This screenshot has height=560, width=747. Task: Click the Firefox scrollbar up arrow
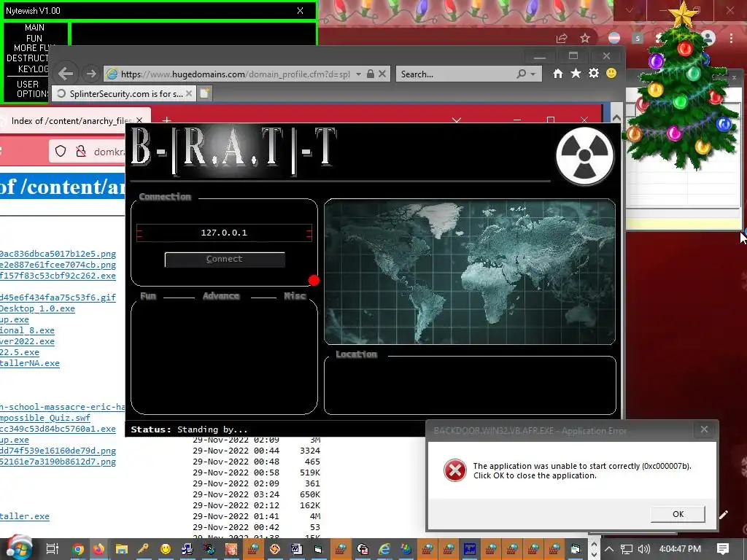pyautogui.click(x=616, y=117)
